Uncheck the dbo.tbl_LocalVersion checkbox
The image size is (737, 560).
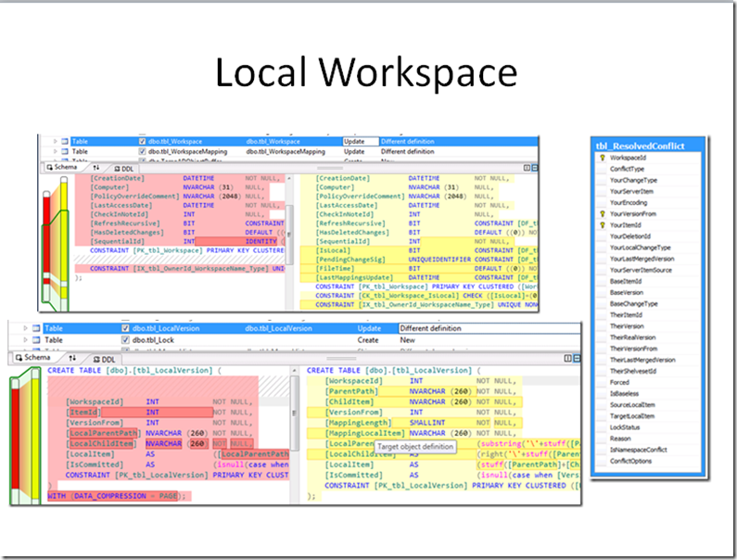(125, 328)
